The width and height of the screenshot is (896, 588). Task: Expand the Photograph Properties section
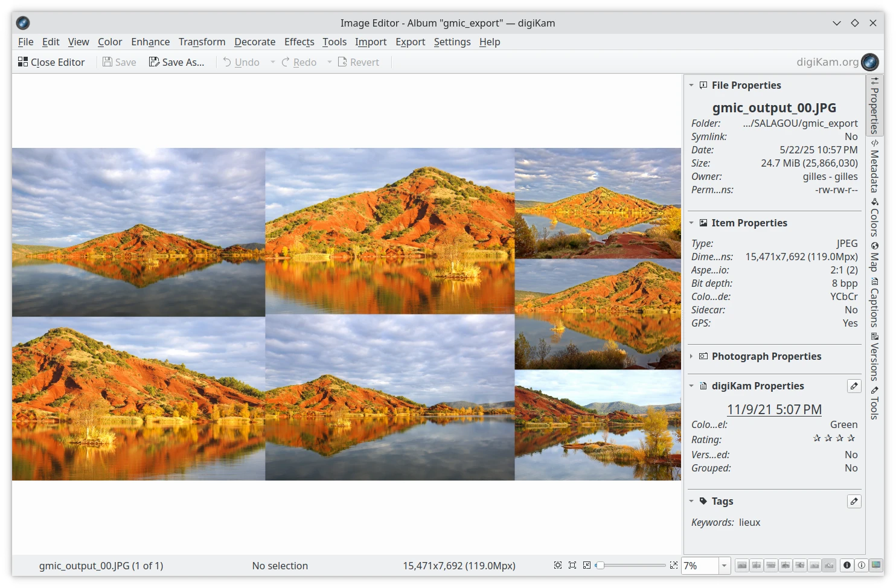click(x=691, y=357)
